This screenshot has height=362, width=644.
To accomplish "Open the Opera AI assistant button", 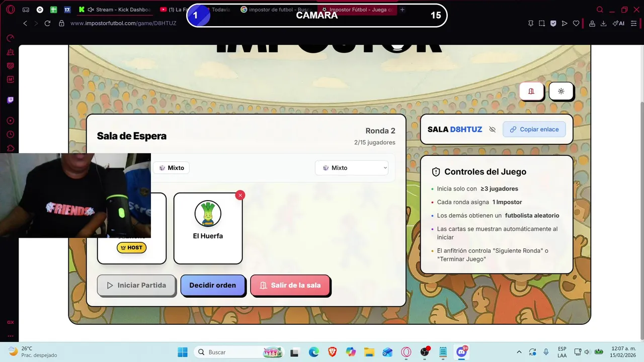I will (x=618, y=23).
